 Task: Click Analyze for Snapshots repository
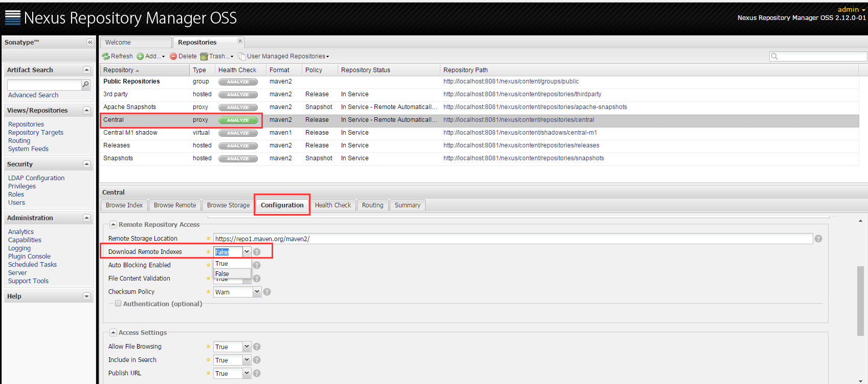coord(238,159)
